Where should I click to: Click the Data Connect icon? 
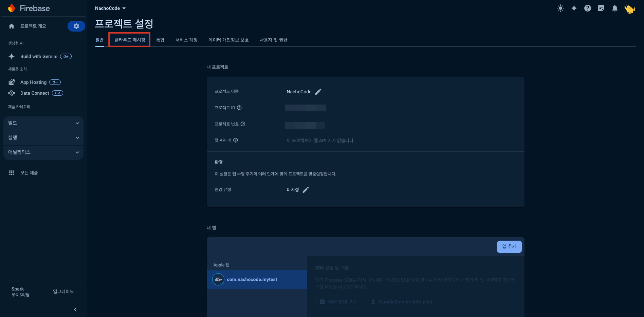pyautogui.click(x=12, y=93)
